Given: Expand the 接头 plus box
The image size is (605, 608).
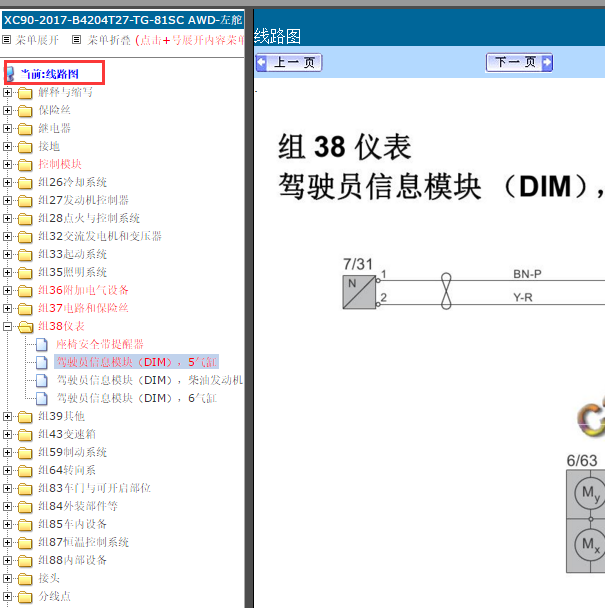Looking at the screenshot, I should click(x=7, y=579).
